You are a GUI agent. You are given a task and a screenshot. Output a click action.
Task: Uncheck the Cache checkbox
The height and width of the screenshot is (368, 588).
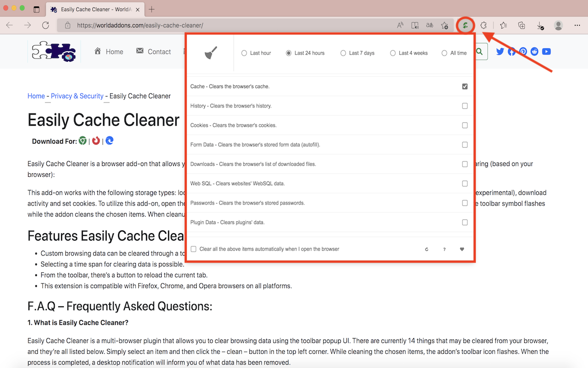point(465,86)
